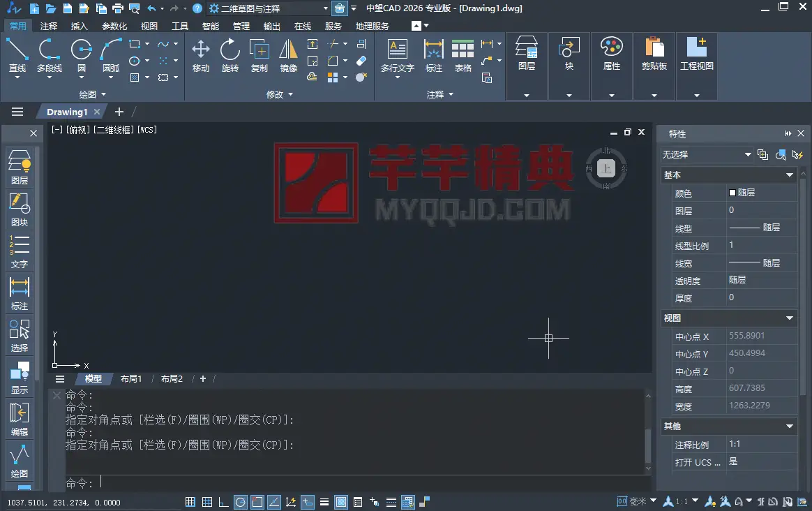The width and height of the screenshot is (812, 511).
Task: Choose the Rotate (旋转) tool
Action: click(230, 54)
